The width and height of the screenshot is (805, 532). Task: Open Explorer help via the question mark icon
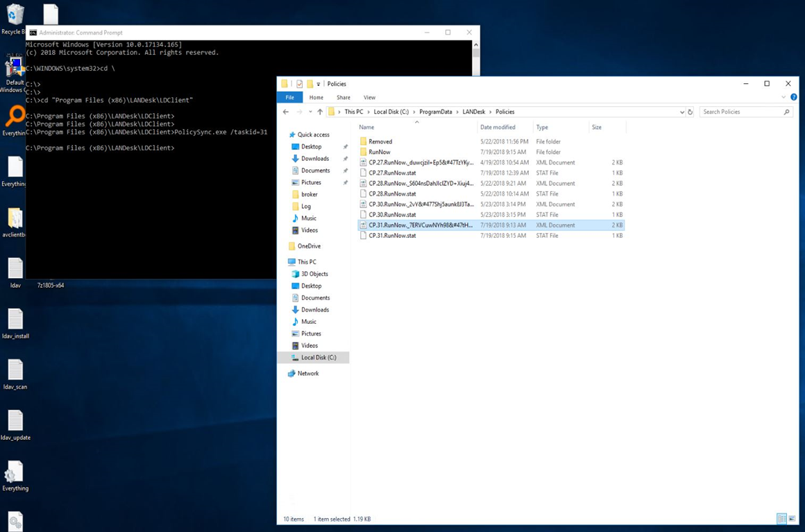(794, 96)
